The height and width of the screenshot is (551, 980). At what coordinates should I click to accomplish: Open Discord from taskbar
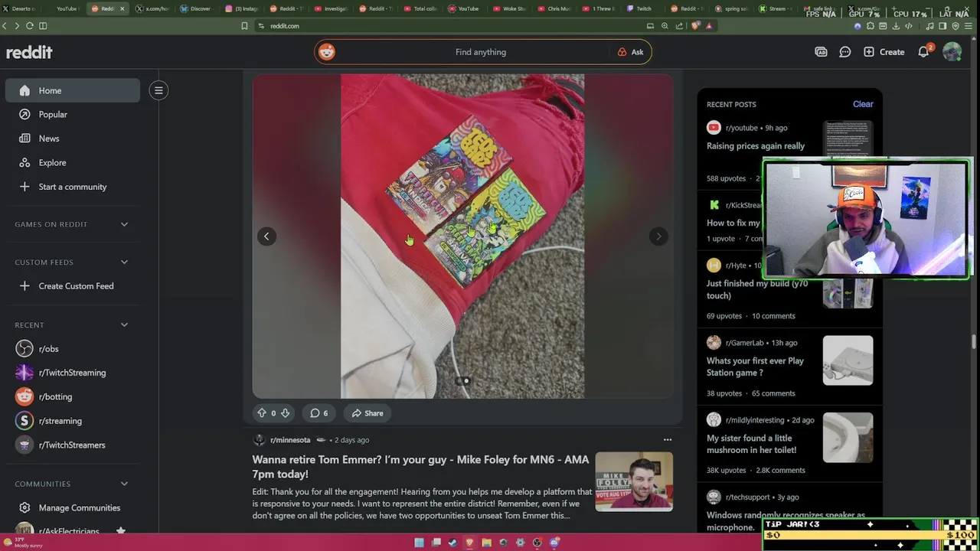554,543
